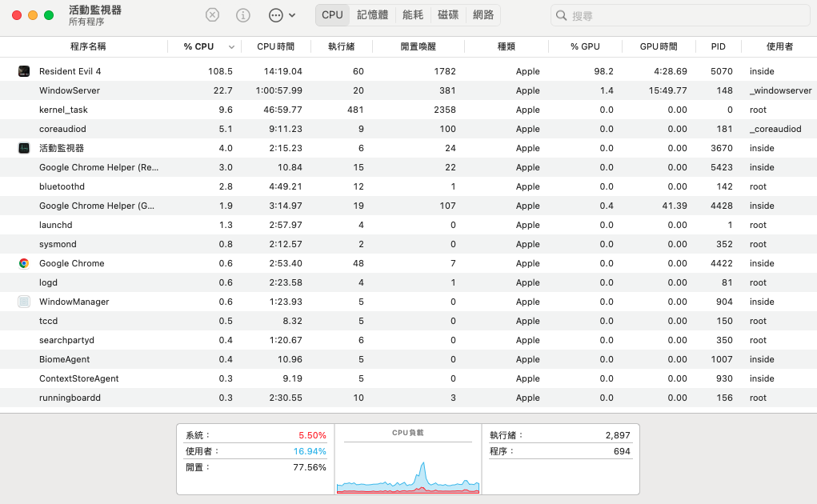
Task: Click the WindowManager process icon
Action: [24, 302]
